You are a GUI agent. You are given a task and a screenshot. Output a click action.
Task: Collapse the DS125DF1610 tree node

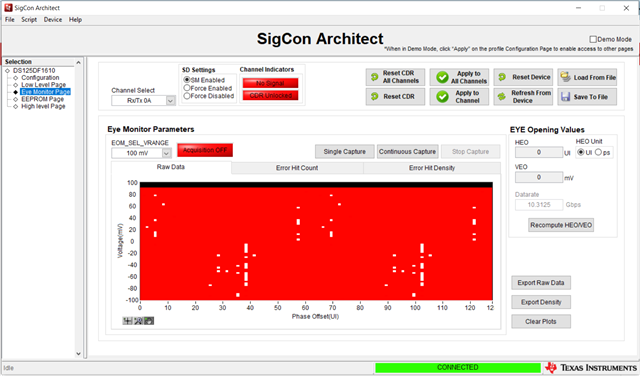coord(7,71)
